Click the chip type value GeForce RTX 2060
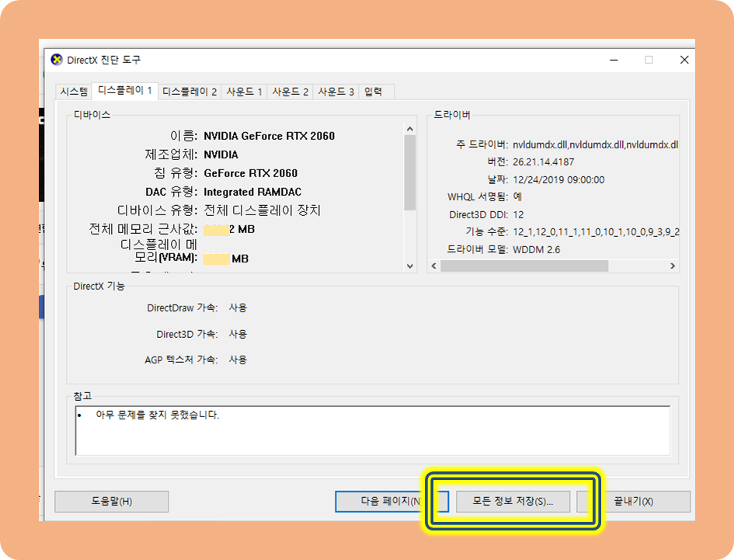This screenshot has width=734, height=560. 250,174
